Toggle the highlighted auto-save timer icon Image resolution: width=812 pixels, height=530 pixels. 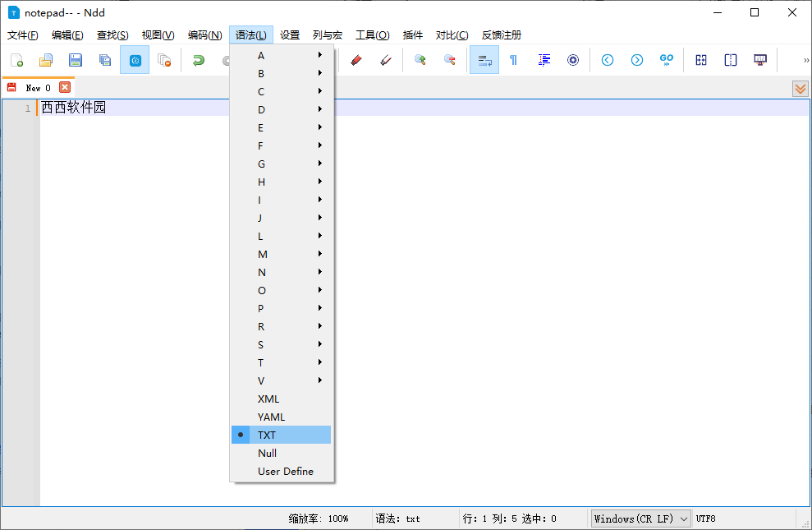pos(135,60)
